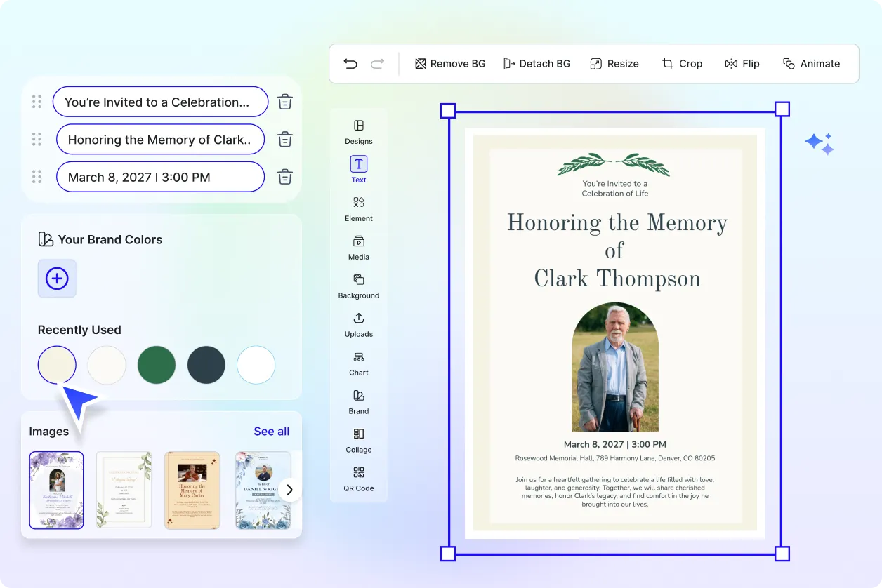Screen dimensions: 882x588
Task: Select the purple floral memorial template thumbnail
Action: [56, 490]
